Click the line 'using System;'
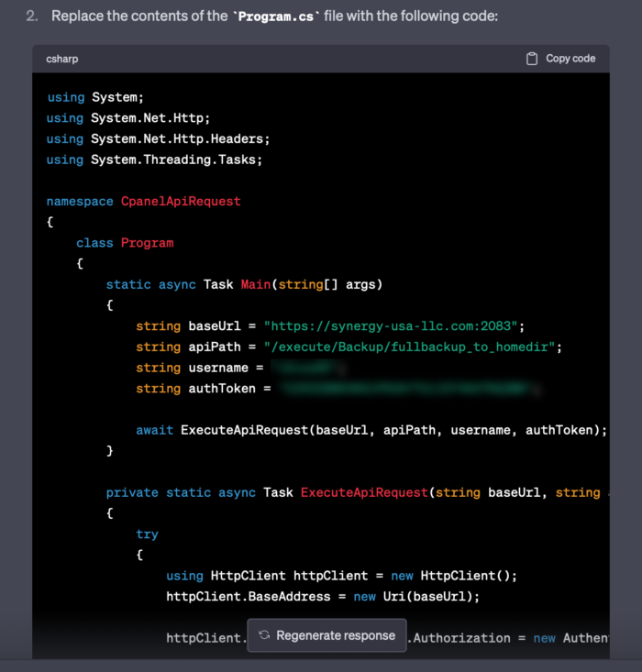 pyautogui.click(x=95, y=97)
